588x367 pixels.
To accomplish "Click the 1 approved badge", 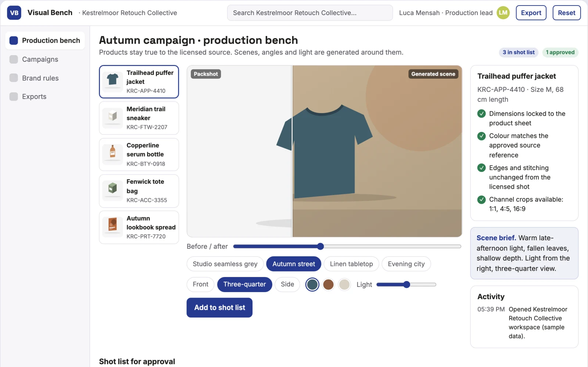I will coord(560,53).
